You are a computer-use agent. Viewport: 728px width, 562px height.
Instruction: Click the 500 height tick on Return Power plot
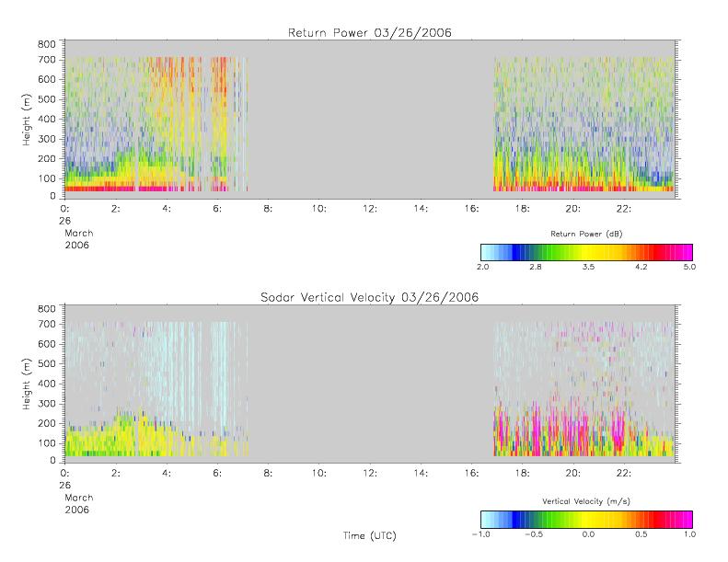click(x=46, y=99)
